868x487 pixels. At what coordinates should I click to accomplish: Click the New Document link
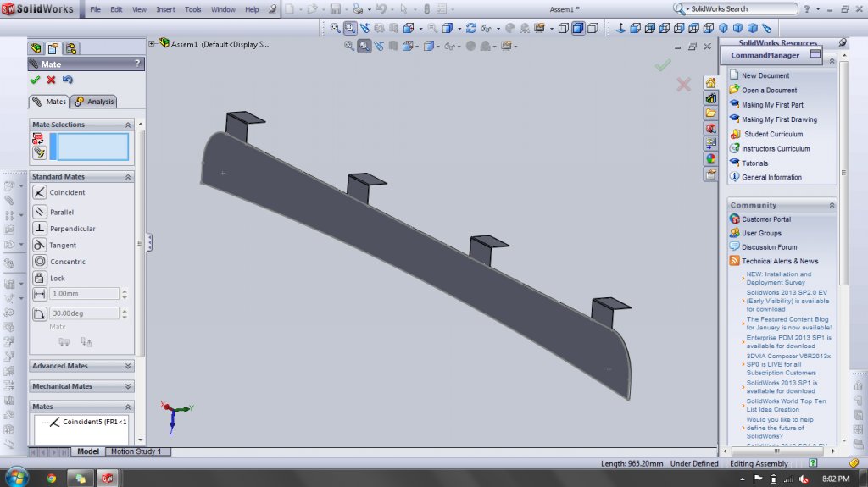[x=765, y=75]
